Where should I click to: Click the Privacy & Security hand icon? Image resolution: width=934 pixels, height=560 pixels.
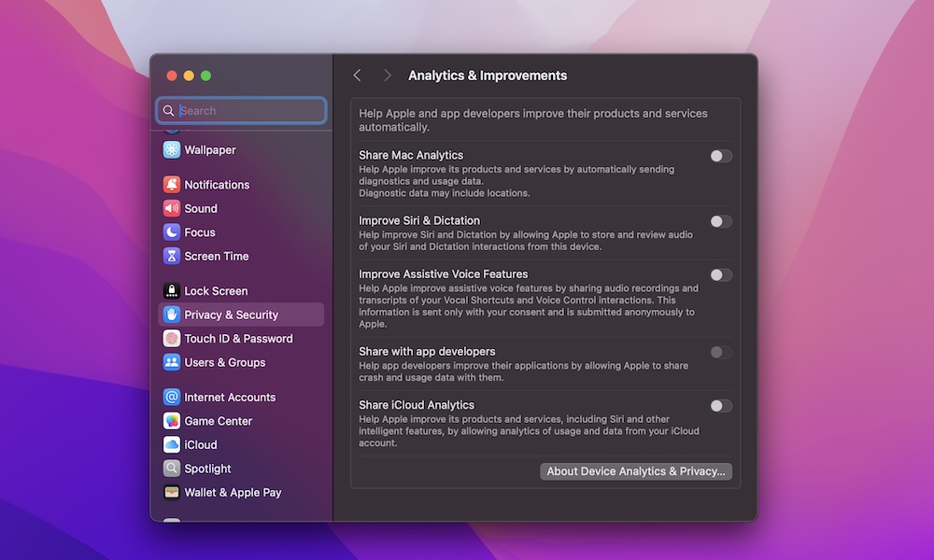172,315
